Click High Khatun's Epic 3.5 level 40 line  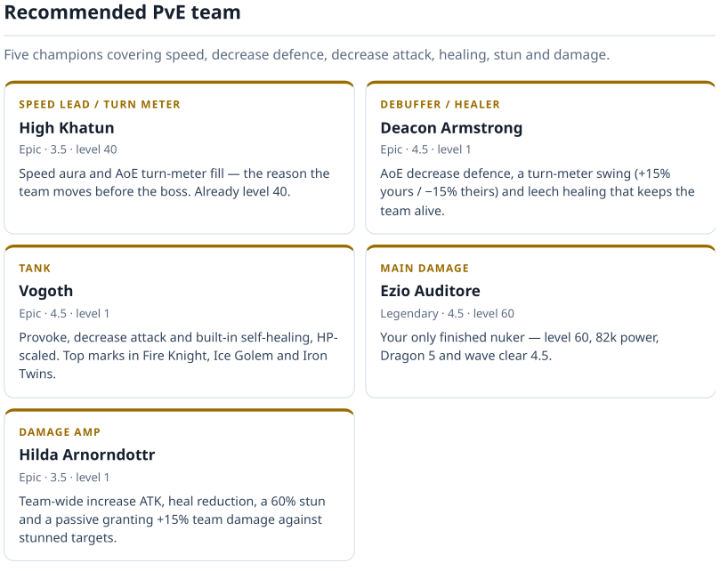pos(68,149)
